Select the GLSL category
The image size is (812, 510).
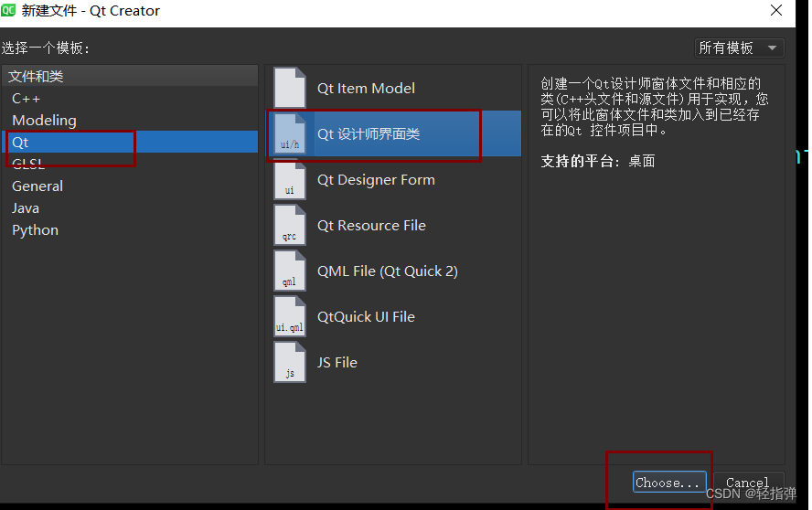[130, 165]
